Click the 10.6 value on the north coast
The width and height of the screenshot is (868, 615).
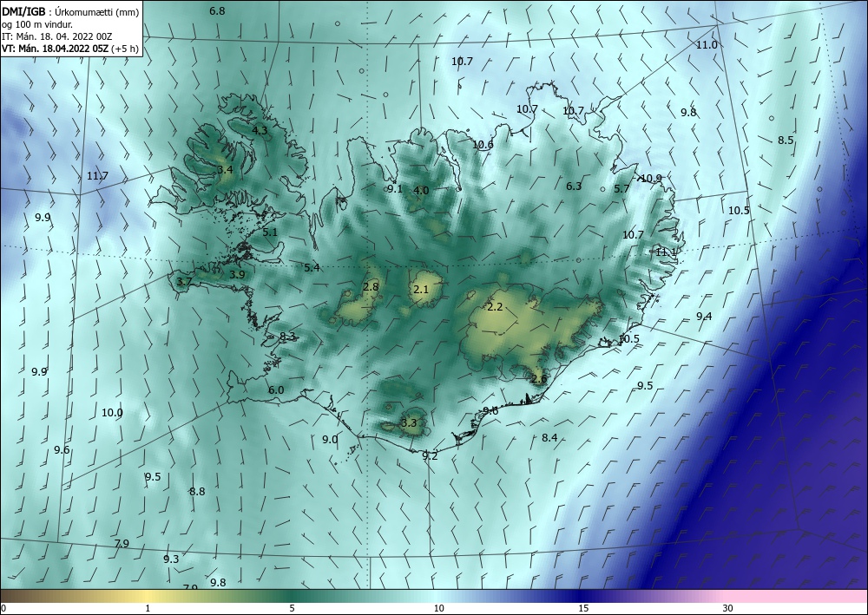tap(483, 145)
